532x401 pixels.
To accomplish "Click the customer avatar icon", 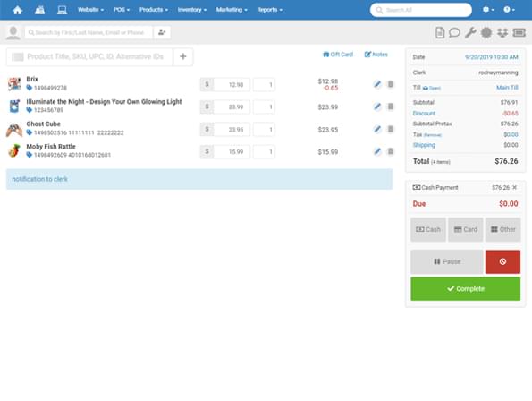I will click(x=13, y=32).
